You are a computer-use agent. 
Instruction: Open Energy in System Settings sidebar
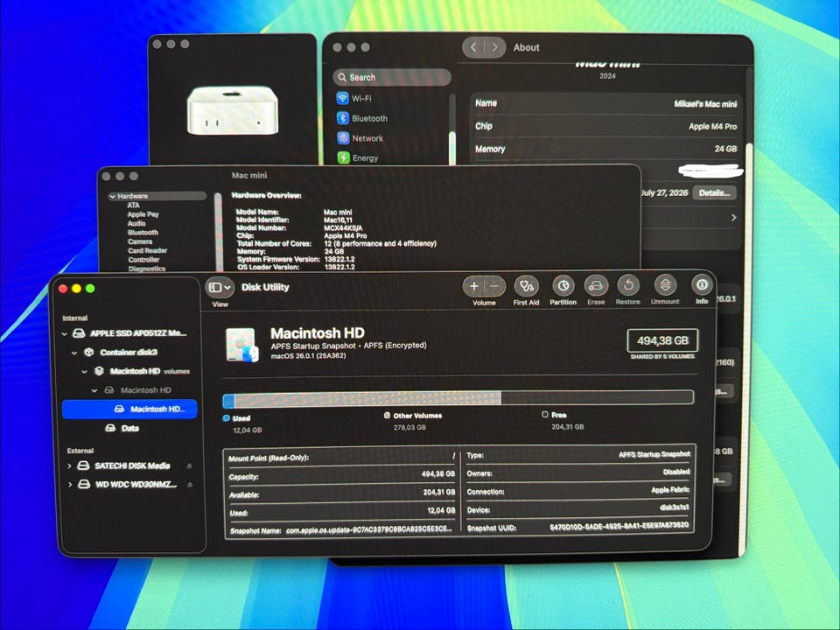[357, 158]
